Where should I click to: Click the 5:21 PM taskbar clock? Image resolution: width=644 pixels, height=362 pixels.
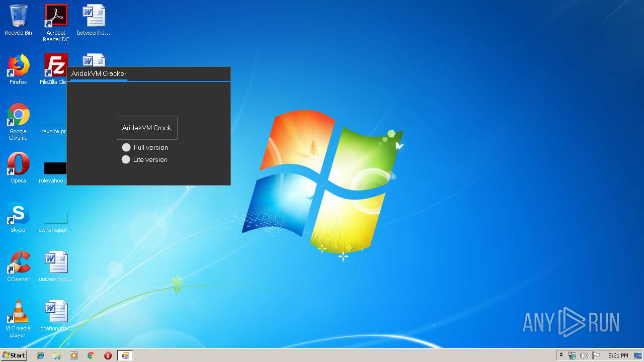(x=618, y=355)
